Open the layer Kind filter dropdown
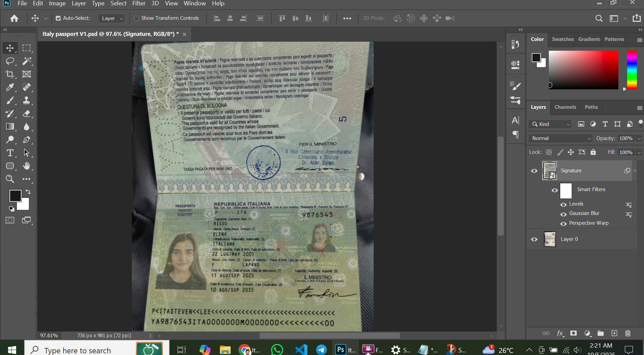This screenshot has height=355, width=644. [551, 124]
